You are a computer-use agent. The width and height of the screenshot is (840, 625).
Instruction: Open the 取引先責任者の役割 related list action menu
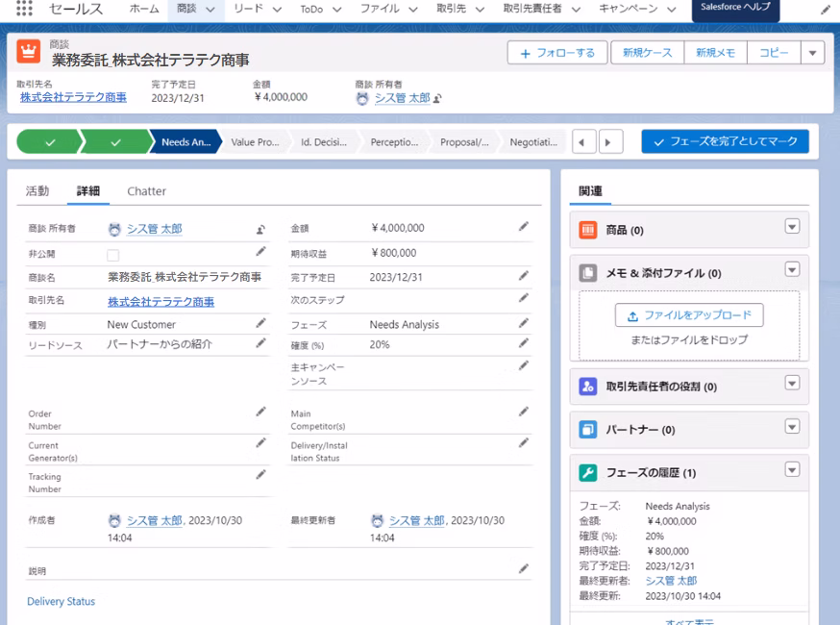[x=792, y=383]
